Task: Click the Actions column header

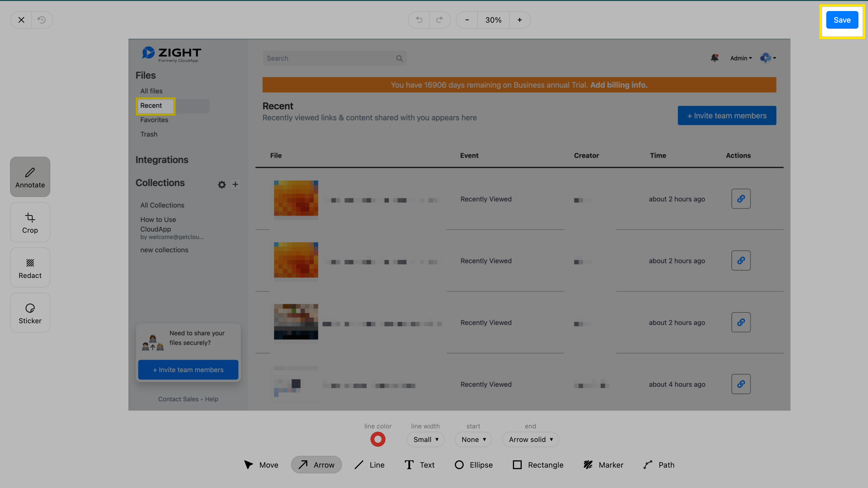Action: pos(738,155)
